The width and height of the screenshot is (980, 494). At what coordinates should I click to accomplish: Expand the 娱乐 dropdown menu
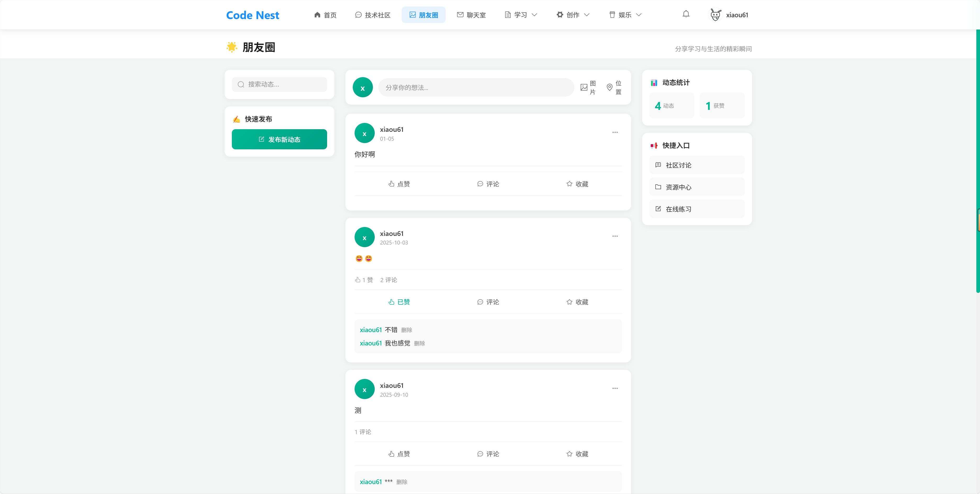625,15
